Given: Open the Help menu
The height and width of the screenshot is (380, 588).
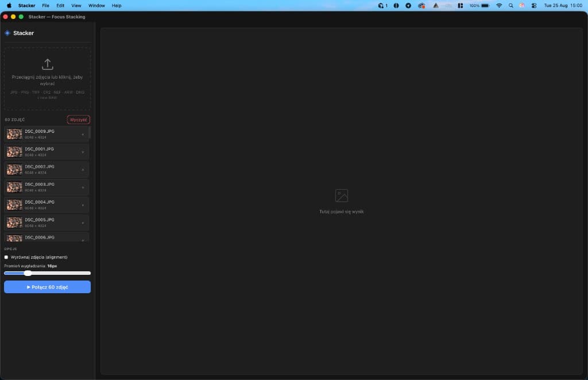Looking at the screenshot, I should tap(117, 6).
